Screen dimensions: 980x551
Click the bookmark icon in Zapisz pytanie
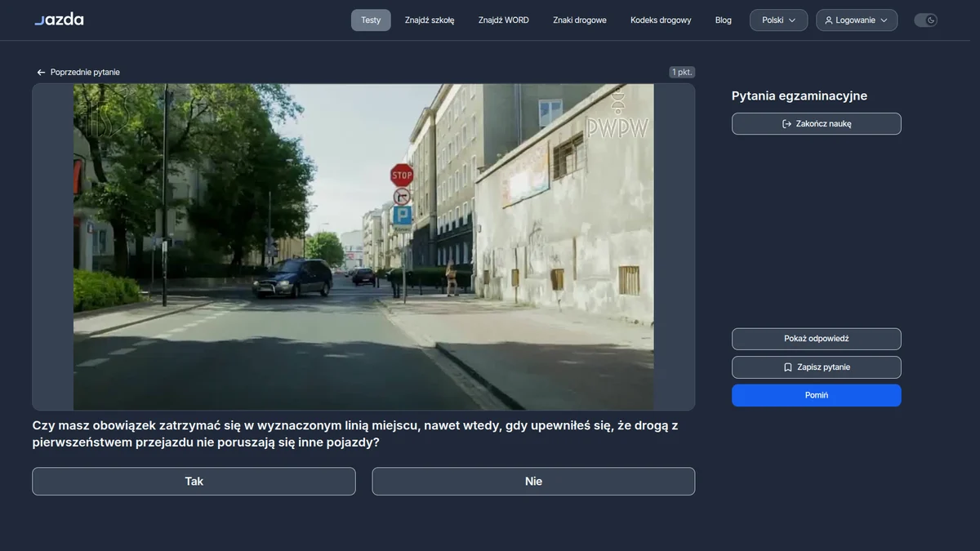coord(788,367)
